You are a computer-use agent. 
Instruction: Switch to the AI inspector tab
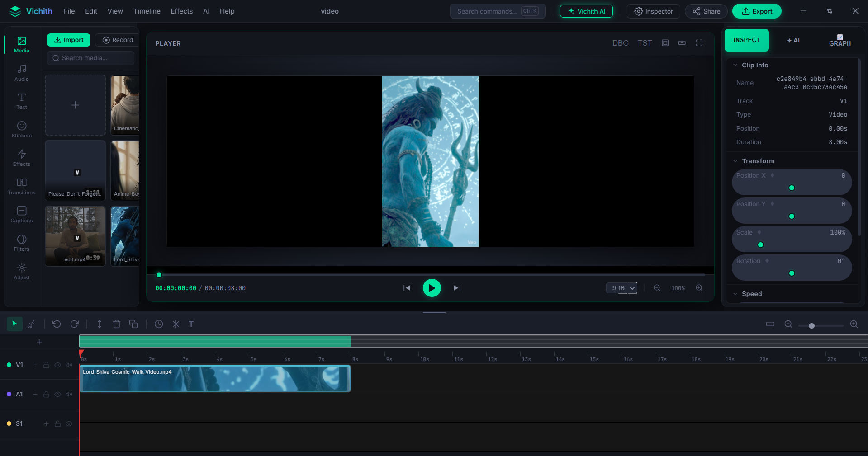click(793, 40)
